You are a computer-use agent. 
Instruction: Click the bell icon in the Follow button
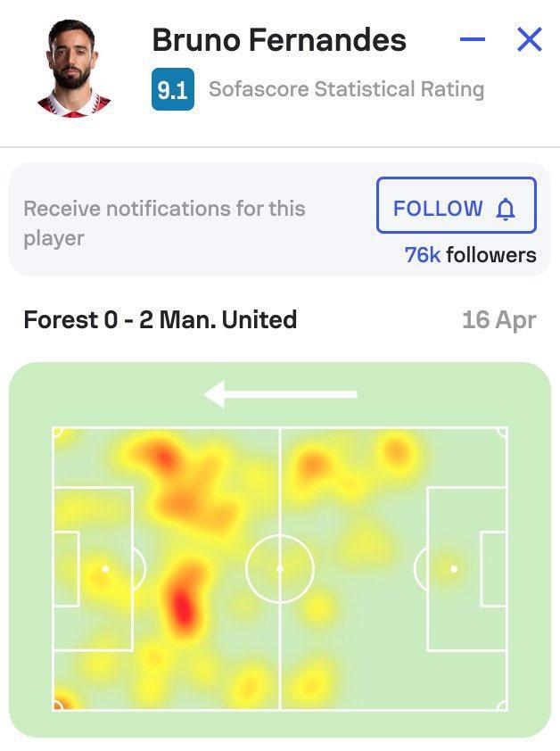pyautogui.click(x=506, y=210)
